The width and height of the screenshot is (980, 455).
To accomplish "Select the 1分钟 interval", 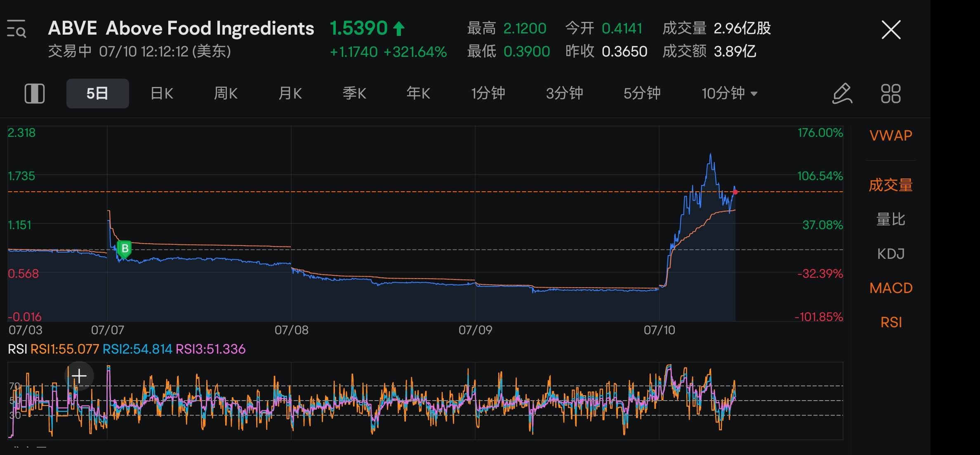I will (x=488, y=94).
